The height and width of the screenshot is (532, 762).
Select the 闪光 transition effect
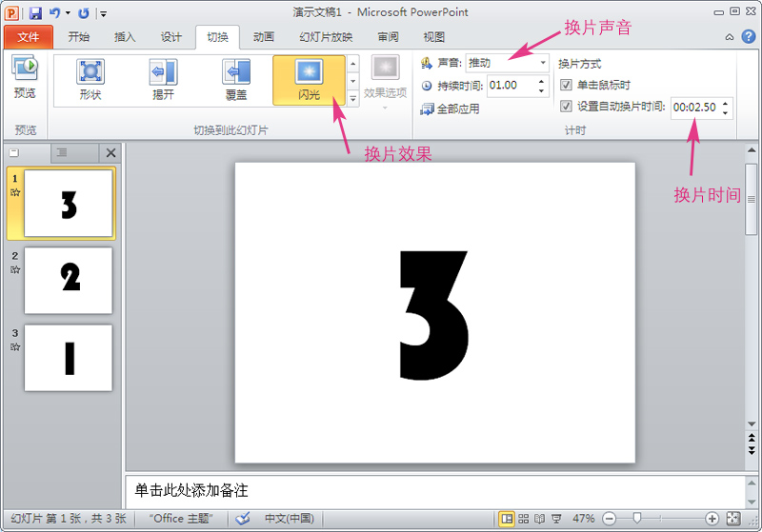pos(309,80)
